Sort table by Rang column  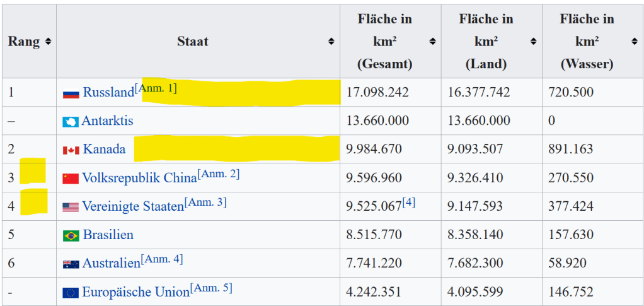click(x=48, y=42)
